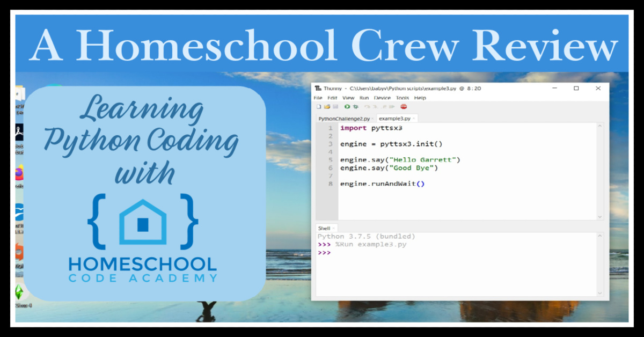644x337 pixels.
Task: Run example3.py with the green play icon
Action: point(347,106)
